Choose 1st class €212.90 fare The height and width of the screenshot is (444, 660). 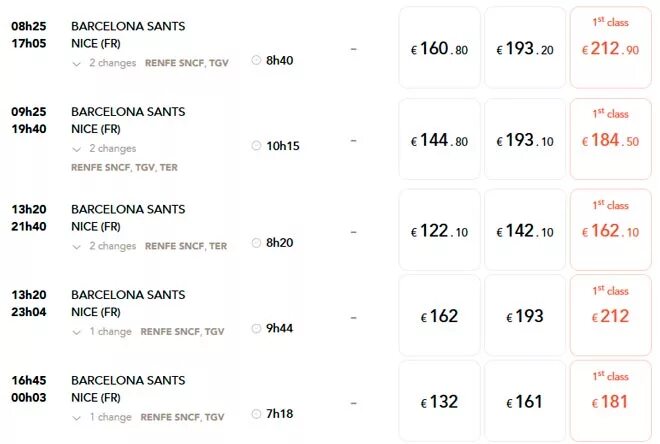[611, 48]
